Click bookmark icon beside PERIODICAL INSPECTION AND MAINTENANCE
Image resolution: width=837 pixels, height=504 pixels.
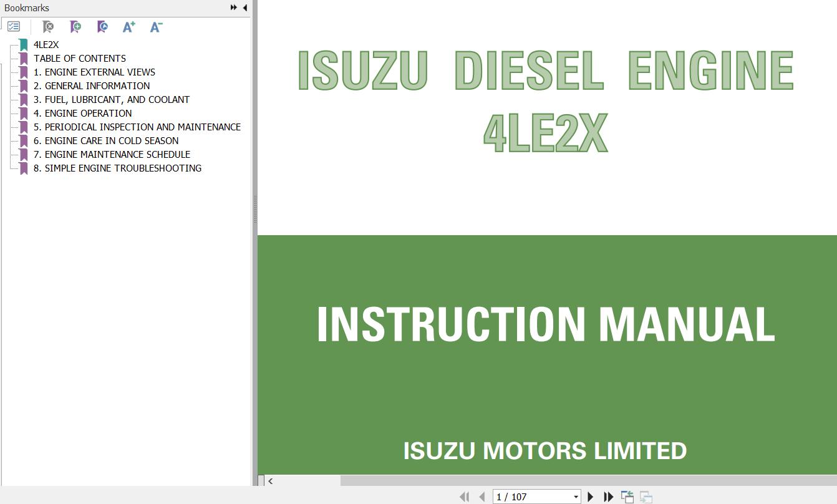tap(24, 127)
